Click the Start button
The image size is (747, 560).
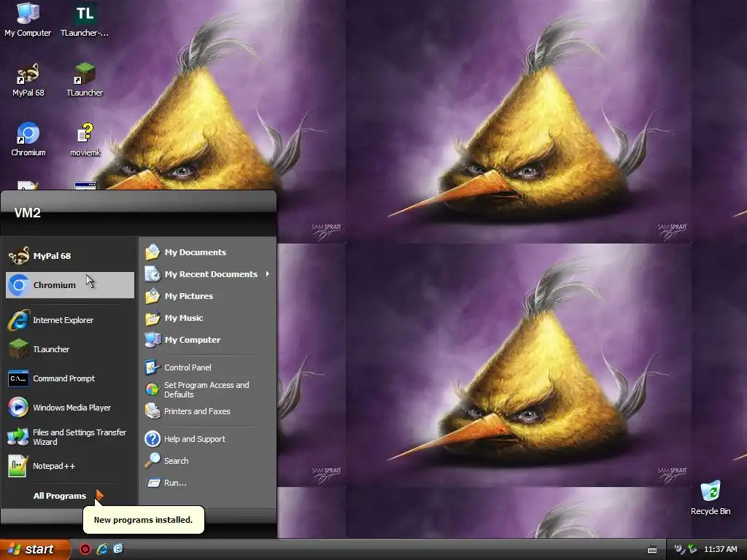click(x=35, y=550)
